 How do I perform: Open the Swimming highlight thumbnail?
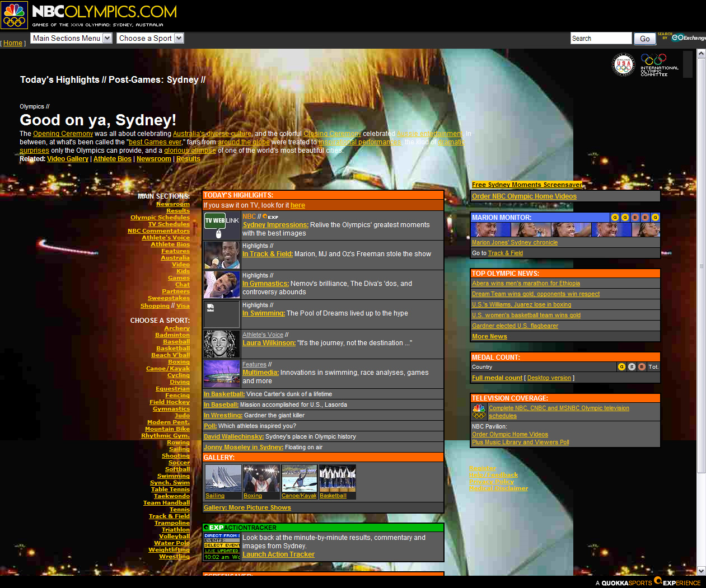(222, 314)
